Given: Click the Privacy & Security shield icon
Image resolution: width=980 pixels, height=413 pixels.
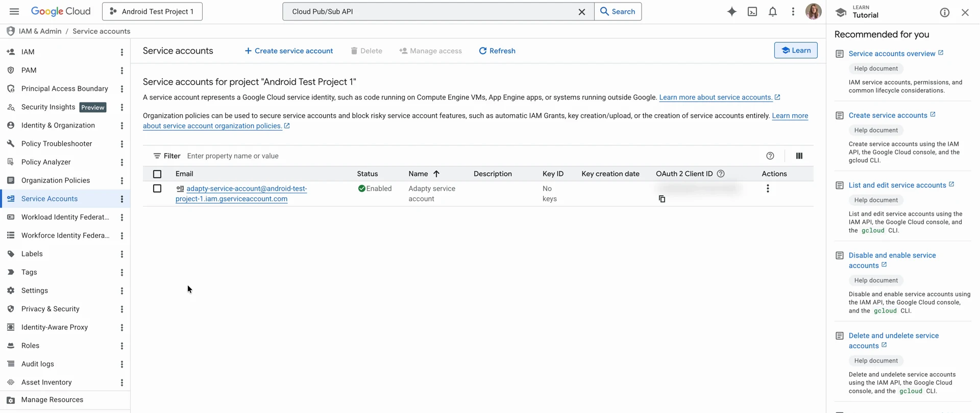Looking at the screenshot, I should [x=11, y=308].
